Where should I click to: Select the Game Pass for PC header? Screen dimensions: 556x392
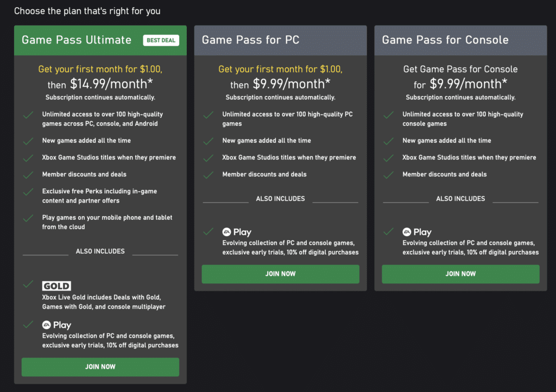click(x=281, y=40)
